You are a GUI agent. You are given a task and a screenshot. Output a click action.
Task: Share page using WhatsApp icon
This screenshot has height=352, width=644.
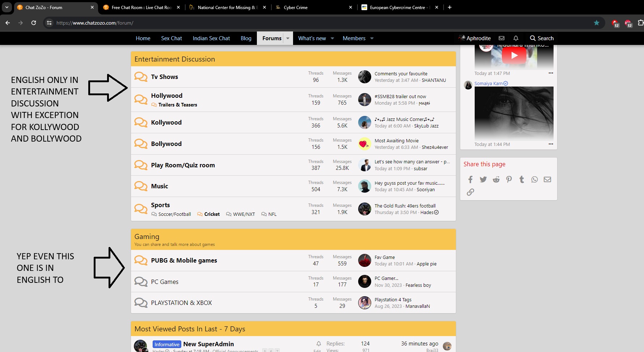[534, 180]
